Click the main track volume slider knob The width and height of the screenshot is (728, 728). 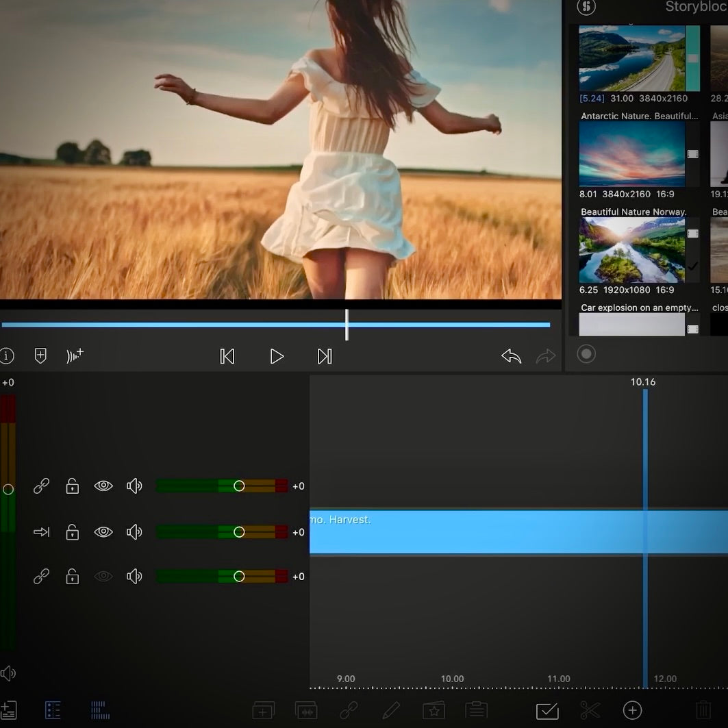239,532
